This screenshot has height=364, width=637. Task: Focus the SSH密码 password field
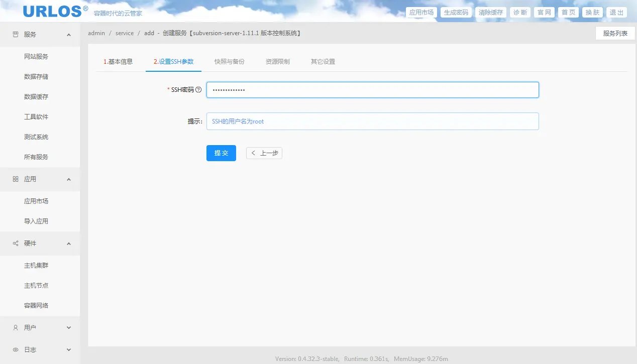click(x=372, y=90)
